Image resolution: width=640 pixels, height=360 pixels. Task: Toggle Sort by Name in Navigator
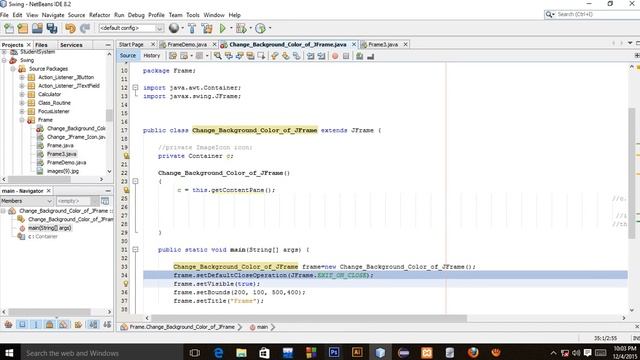click(x=93, y=324)
